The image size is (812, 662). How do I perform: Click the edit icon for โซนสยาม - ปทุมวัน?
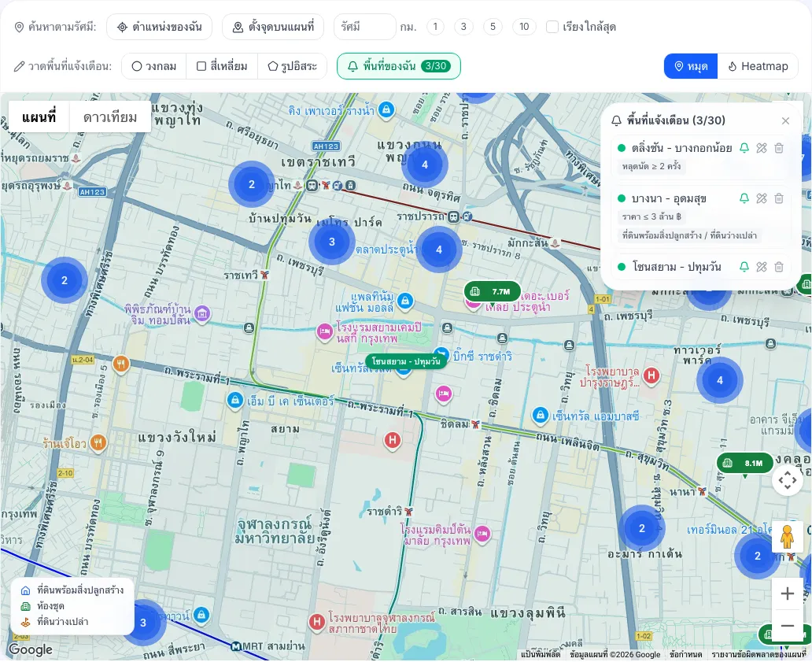[762, 267]
